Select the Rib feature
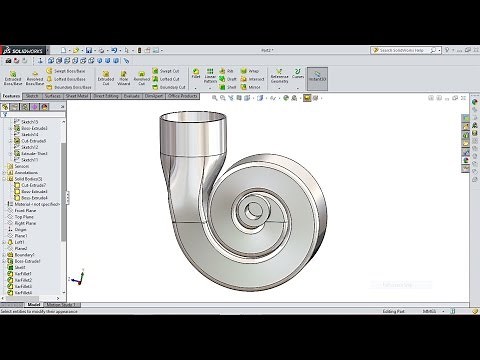Image resolution: width=480 pixels, height=360 pixels. click(x=227, y=71)
